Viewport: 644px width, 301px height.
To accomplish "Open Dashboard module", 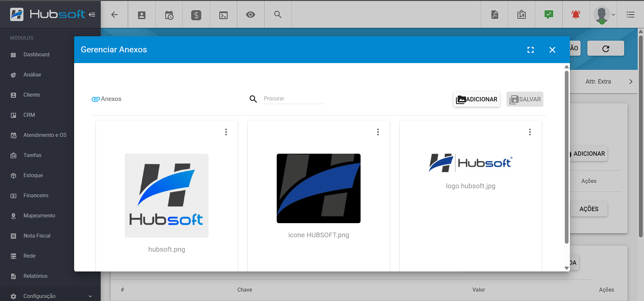I will tap(37, 55).
